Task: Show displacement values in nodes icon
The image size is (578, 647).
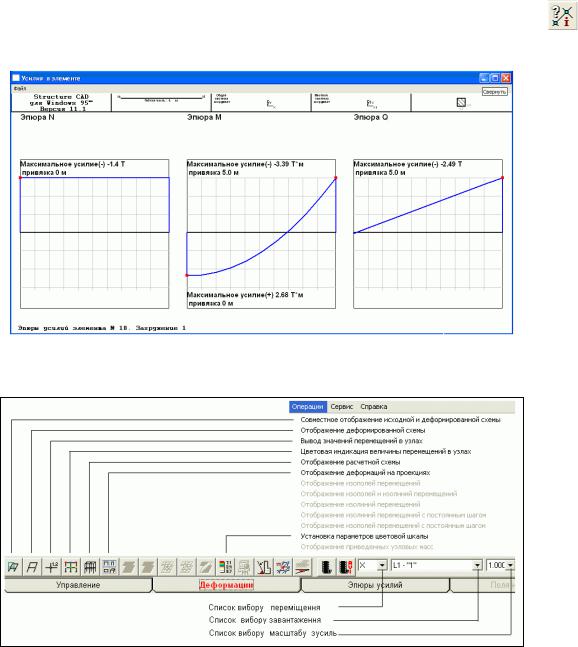Action: [x=51, y=567]
